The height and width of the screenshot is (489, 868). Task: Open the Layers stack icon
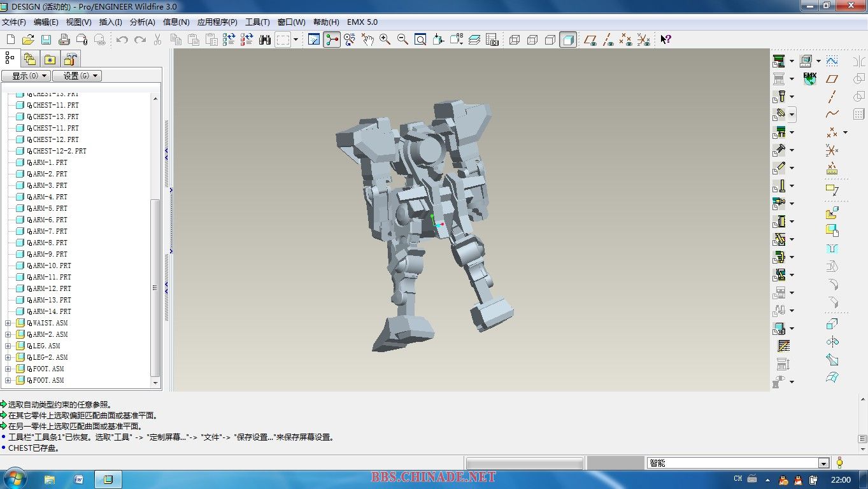pos(474,39)
